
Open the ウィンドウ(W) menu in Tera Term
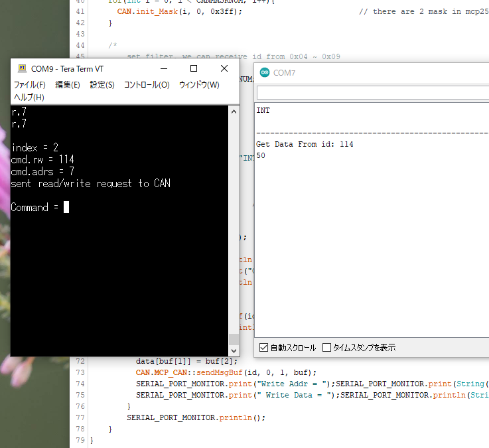(x=199, y=85)
